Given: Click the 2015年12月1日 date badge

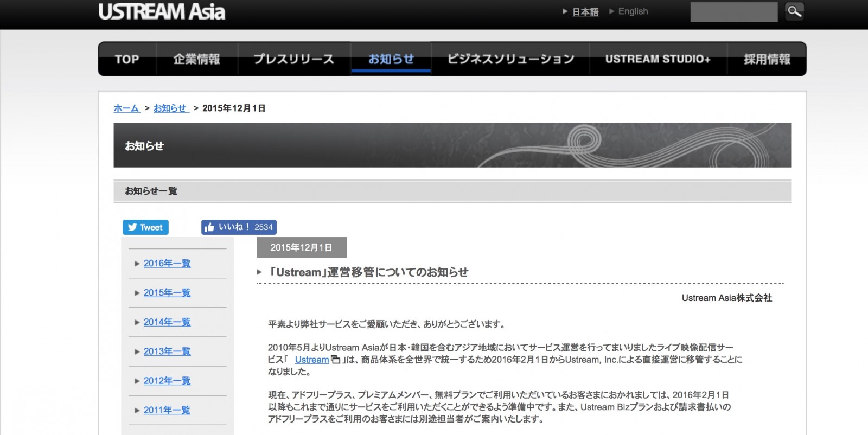Looking at the screenshot, I should [x=302, y=247].
